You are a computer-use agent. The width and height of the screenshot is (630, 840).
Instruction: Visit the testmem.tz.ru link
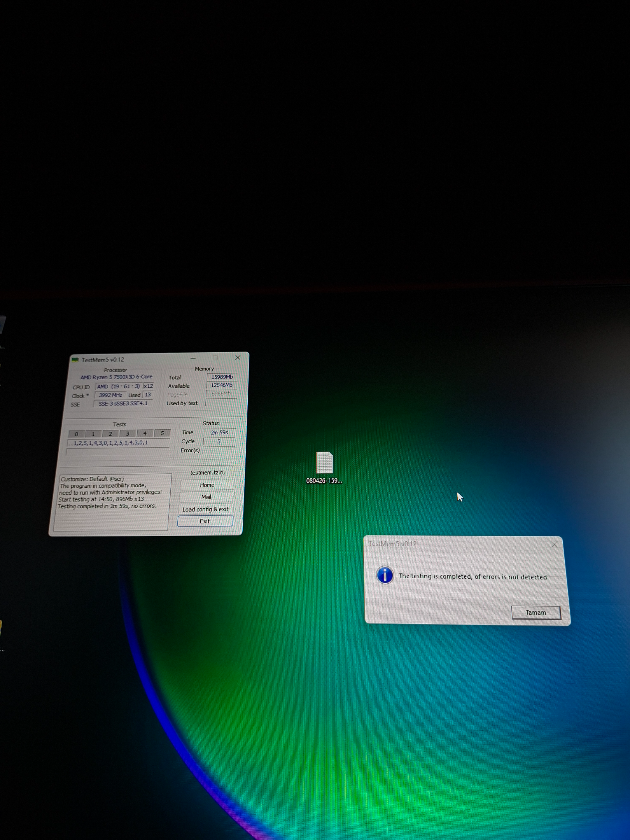[x=208, y=472]
